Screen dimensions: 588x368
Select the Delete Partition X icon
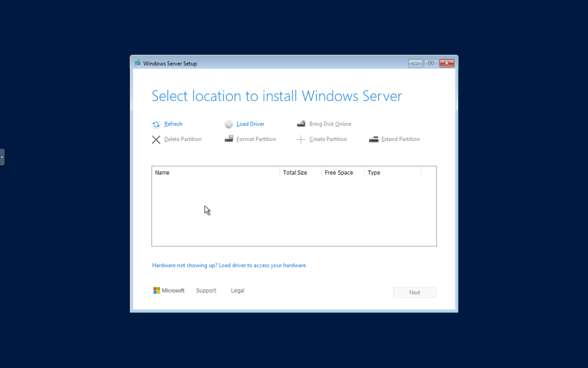coord(156,139)
